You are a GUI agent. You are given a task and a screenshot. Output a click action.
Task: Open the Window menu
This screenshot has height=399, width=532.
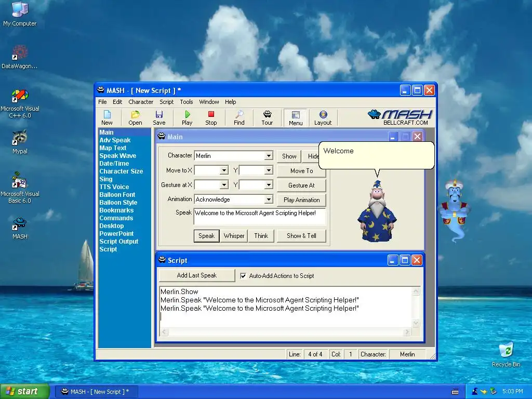pyautogui.click(x=209, y=102)
